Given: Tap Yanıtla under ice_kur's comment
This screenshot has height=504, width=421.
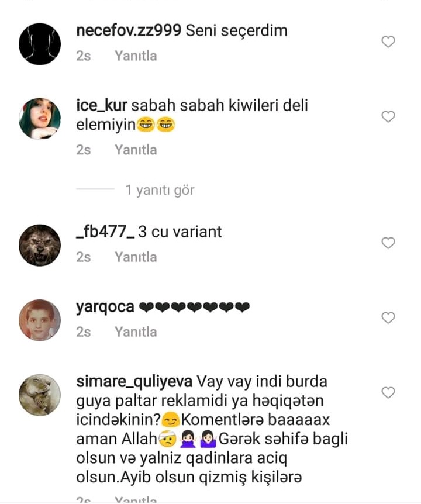Looking at the screenshot, I should coord(136,150).
